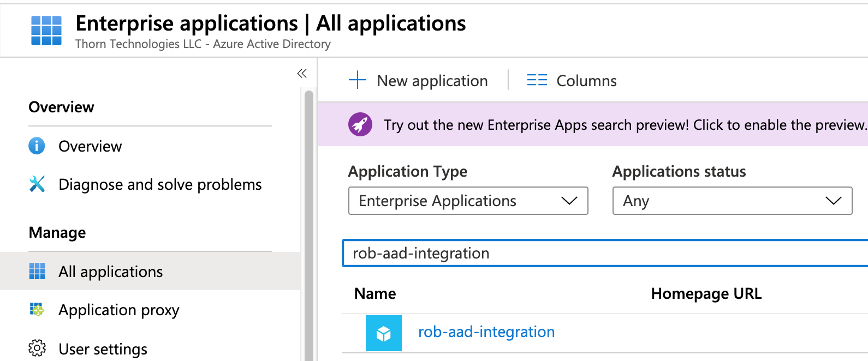
Task: Click the New application button
Action: coord(418,80)
